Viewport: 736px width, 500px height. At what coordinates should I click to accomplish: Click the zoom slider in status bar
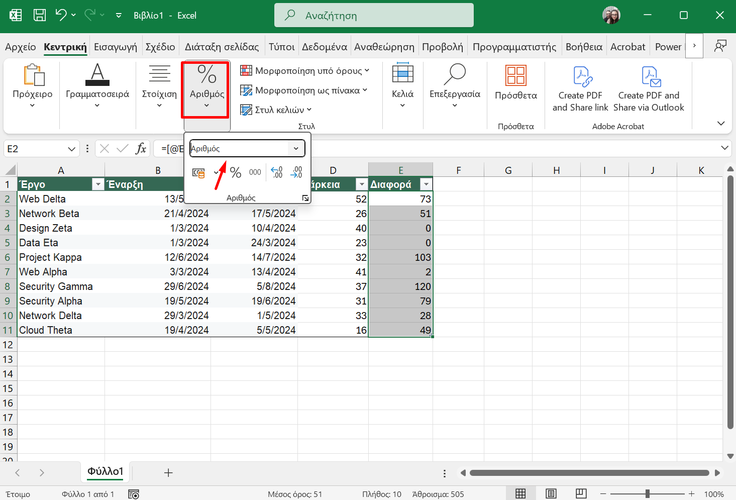coord(646,494)
